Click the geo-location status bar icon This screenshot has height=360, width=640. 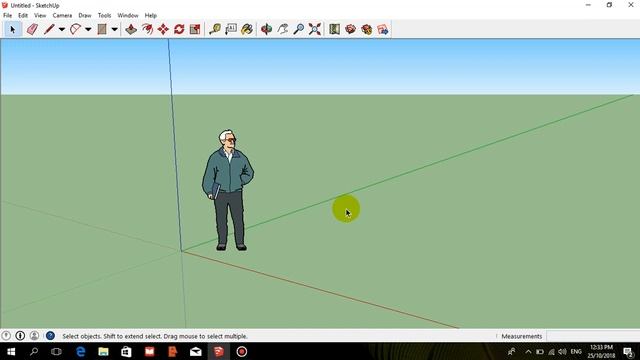tap(6, 336)
